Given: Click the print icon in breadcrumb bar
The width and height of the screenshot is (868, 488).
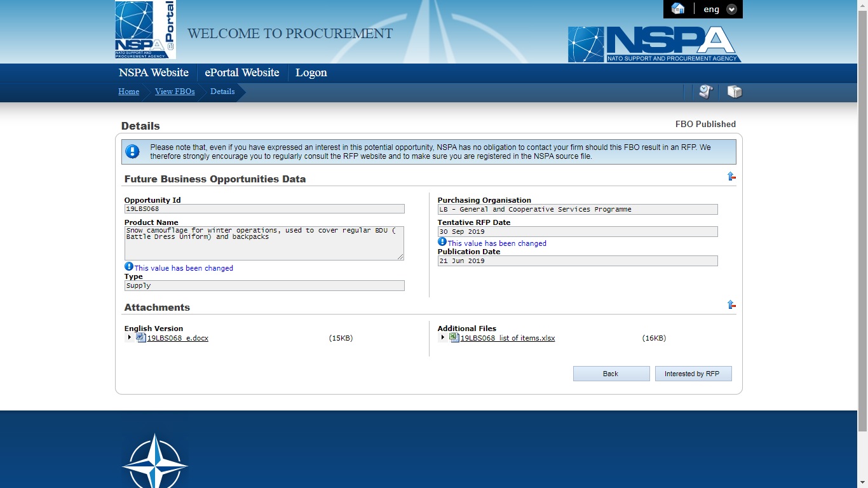Looking at the screenshot, I should pyautogui.click(x=735, y=92).
